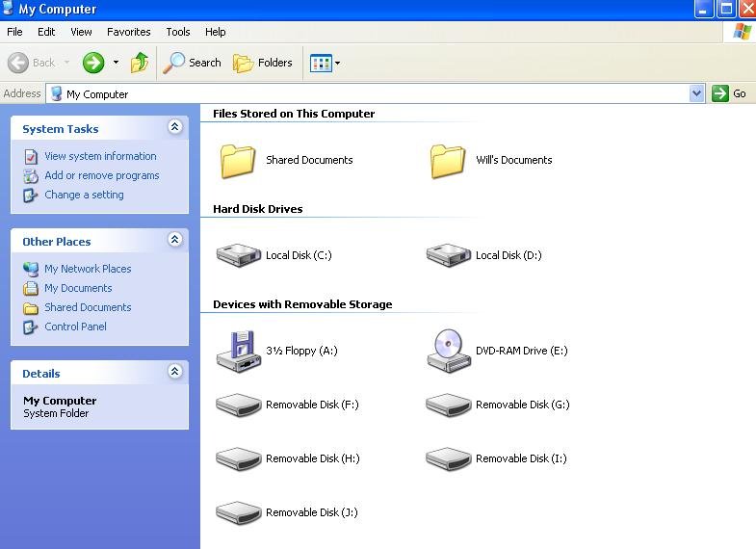The image size is (756, 549).
Task: Maximize the My Computer window
Action: [726, 9]
